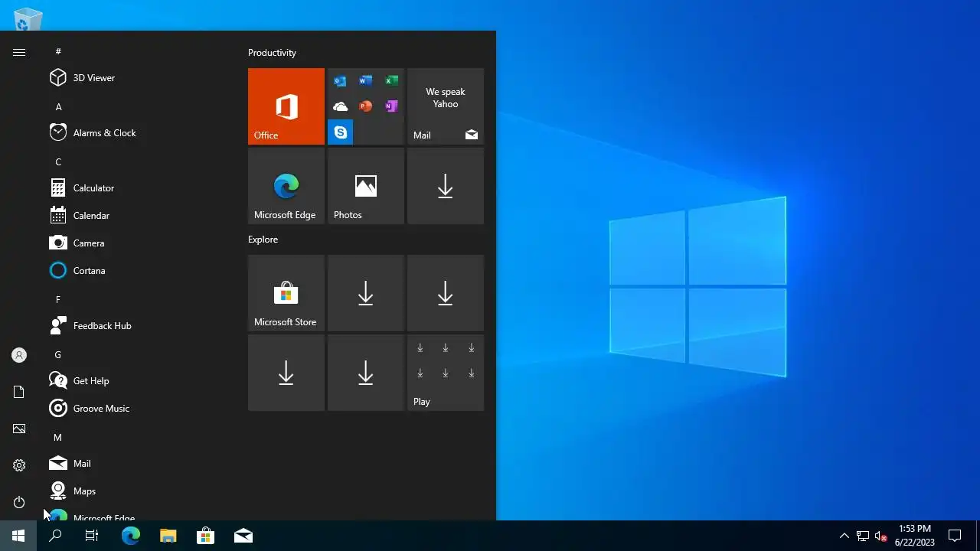
Task: Launch the Get Help app
Action: coord(138,381)
